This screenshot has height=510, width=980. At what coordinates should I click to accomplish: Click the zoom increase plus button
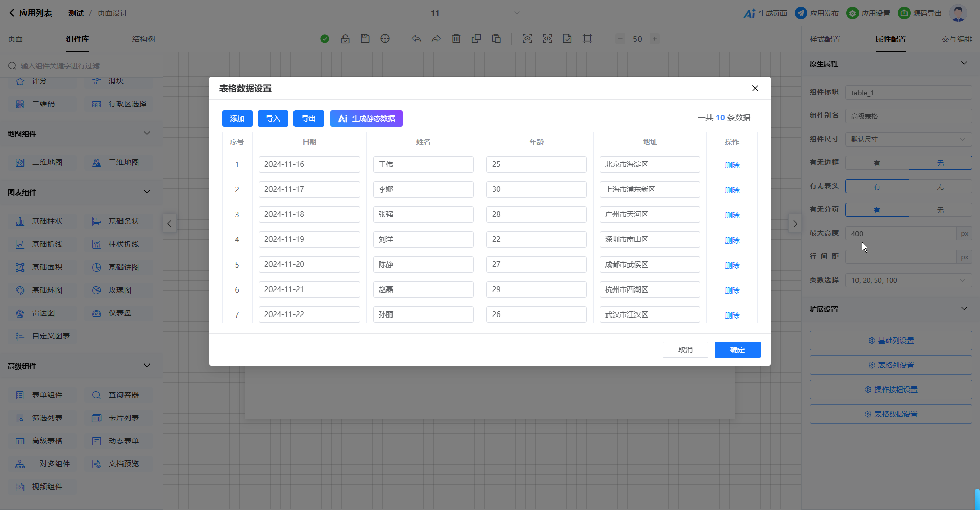pyautogui.click(x=655, y=39)
